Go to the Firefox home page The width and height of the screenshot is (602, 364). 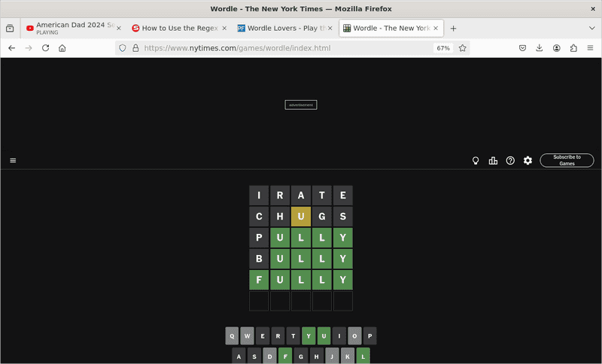(62, 48)
